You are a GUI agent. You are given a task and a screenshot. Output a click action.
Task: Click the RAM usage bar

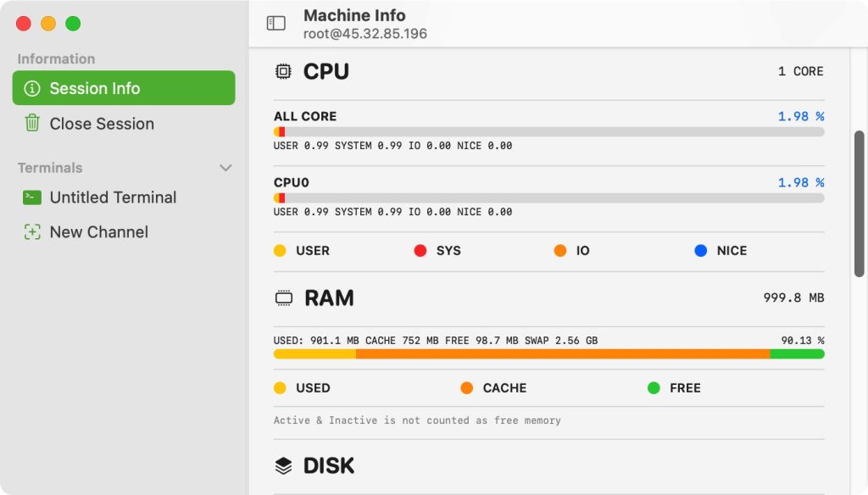[548, 354]
